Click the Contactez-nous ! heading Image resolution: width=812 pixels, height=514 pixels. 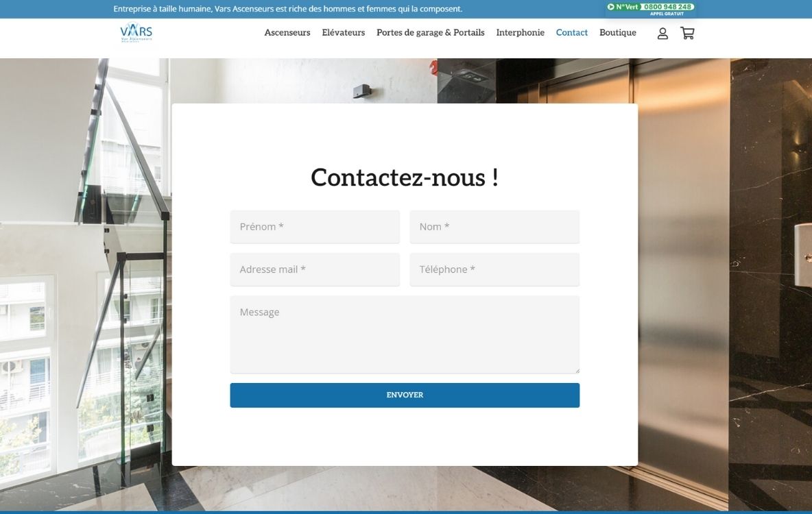tap(405, 178)
